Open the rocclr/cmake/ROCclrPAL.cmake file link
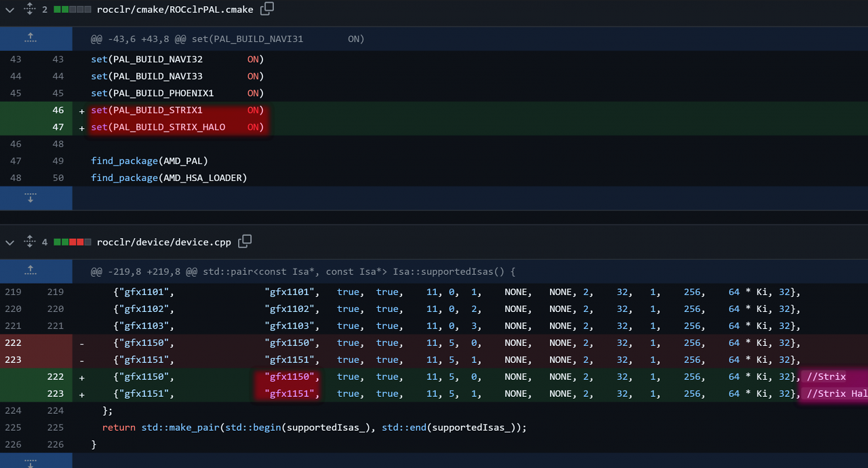This screenshot has width=868, height=468. click(175, 9)
